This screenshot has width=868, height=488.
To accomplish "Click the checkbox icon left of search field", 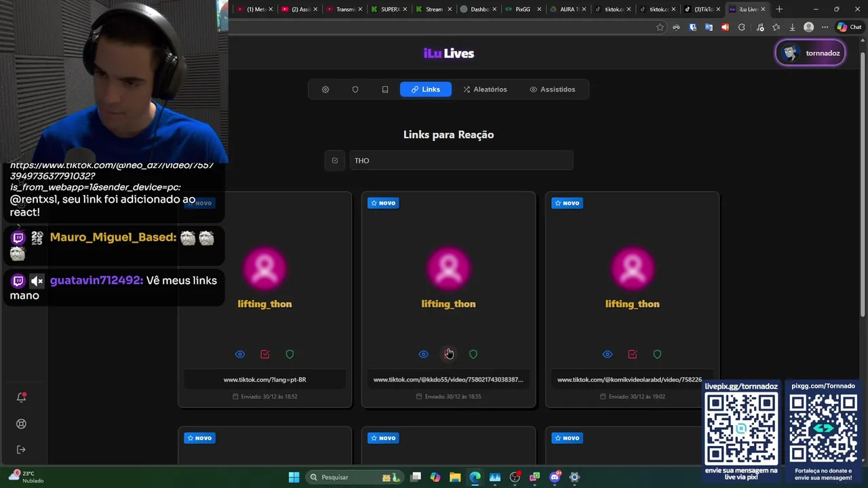I will pos(335,161).
